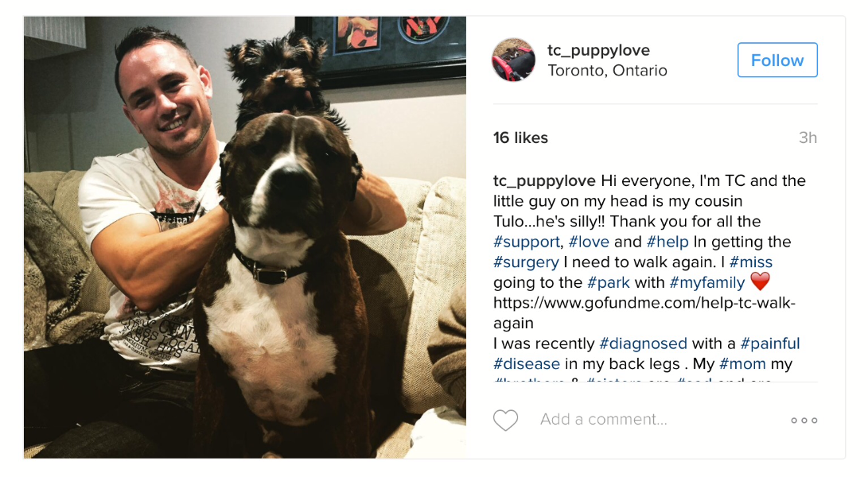The height and width of the screenshot is (477, 868).
Task: Open the Toronto, Ontario location link
Action: [607, 71]
